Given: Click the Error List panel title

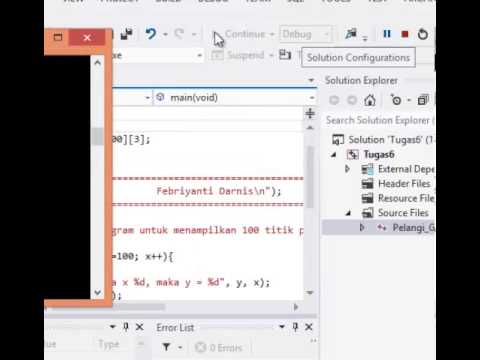Looking at the screenshot, I should [175, 328].
